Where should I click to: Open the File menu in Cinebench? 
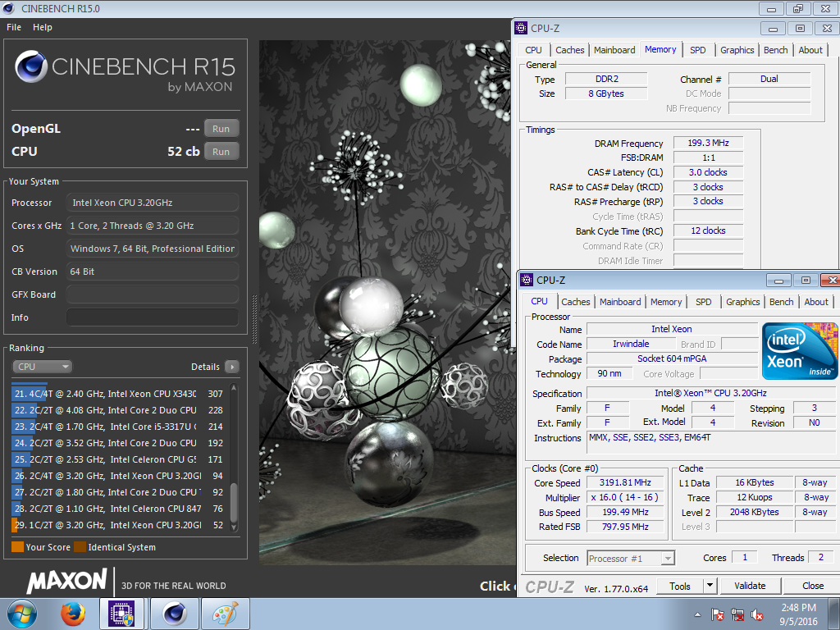(14, 27)
